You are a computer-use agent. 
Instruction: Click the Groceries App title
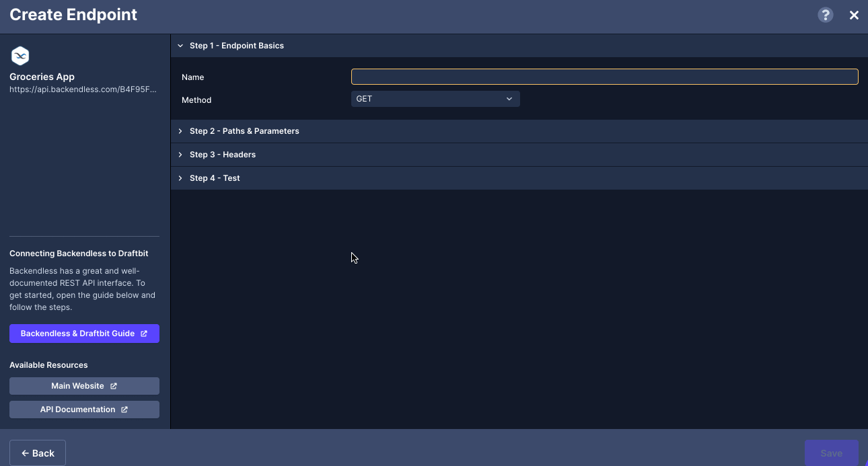pos(42,77)
